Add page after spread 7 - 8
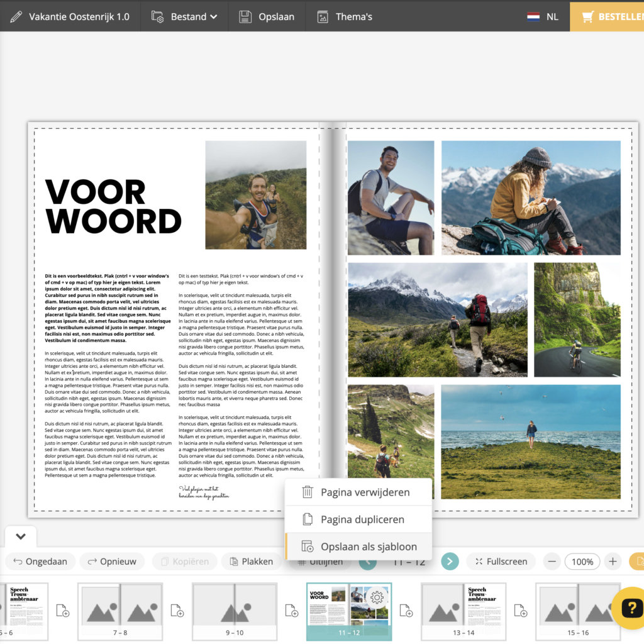The width and height of the screenshot is (644, 644). coord(177,610)
